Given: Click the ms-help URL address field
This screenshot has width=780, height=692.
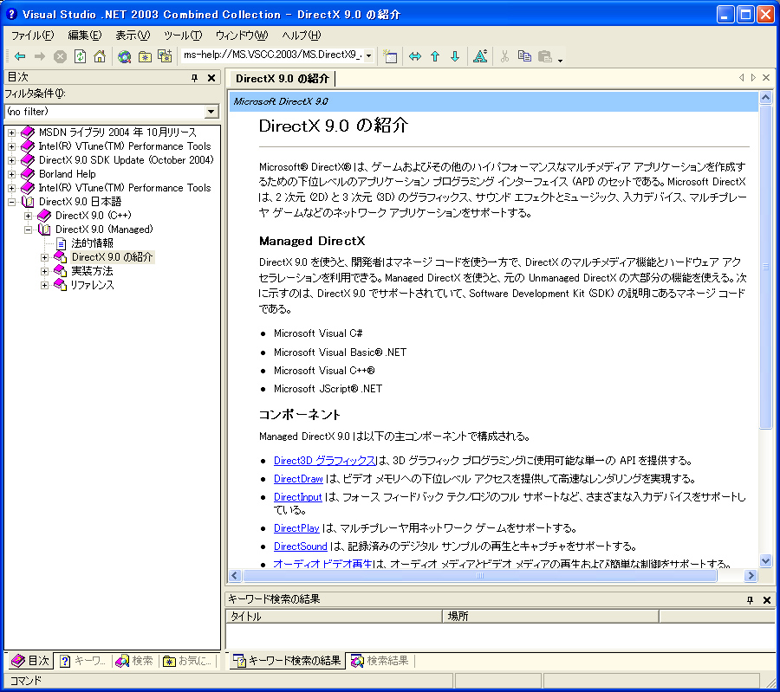Looking at the screenshot, I should click(272, 55).
